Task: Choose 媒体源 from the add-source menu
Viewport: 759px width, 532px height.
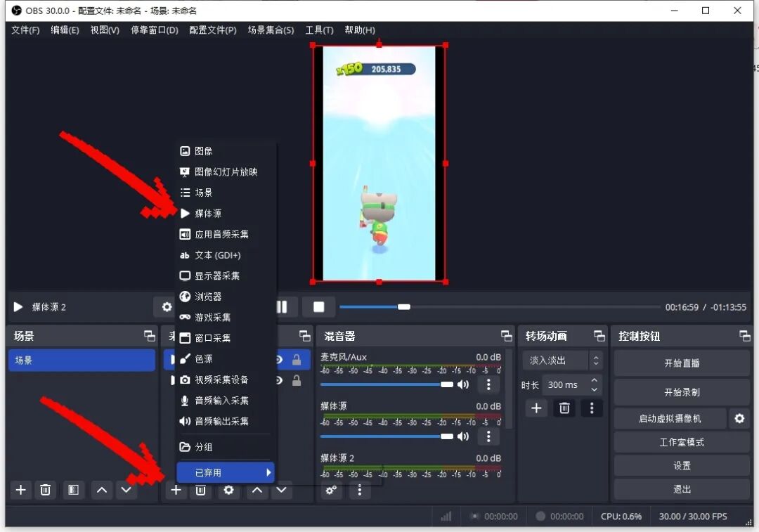Action: tap(226, 214)
